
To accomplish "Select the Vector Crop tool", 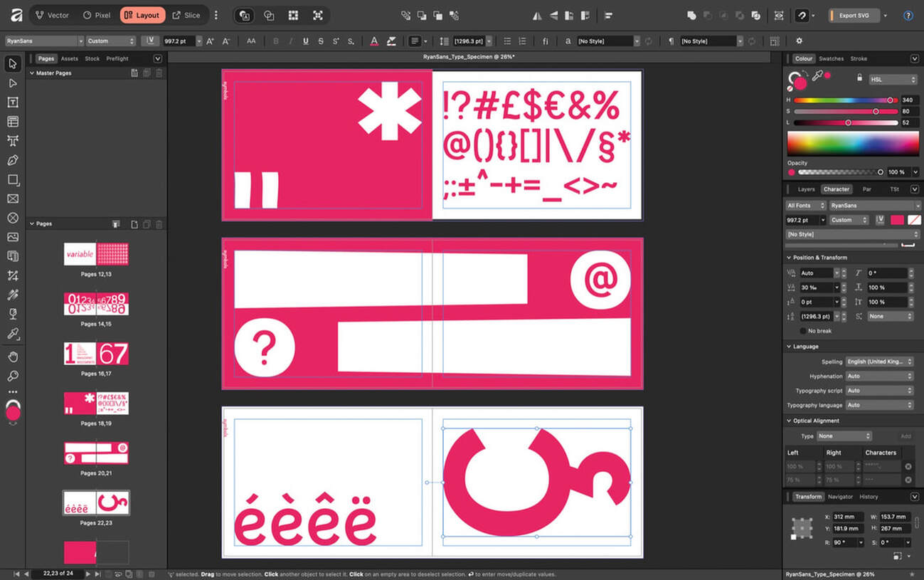I will (x=13, y=275).
